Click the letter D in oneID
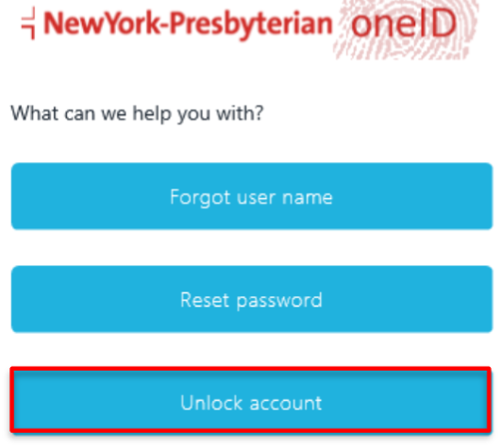This screenshot has width=502, height=448. click(443, 23)
